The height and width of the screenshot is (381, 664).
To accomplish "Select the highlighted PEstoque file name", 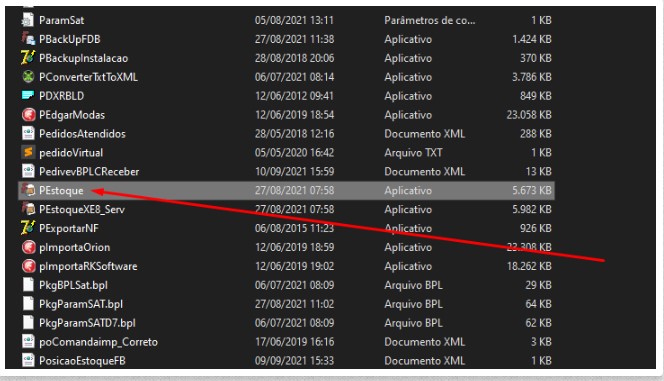I will [x=61, y=190].
